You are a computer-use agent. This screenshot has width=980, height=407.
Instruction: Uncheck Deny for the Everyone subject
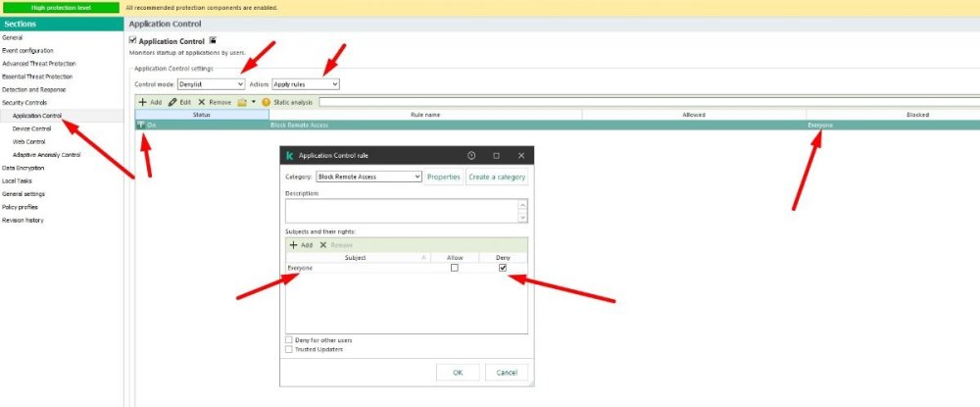tap(503, 268)
